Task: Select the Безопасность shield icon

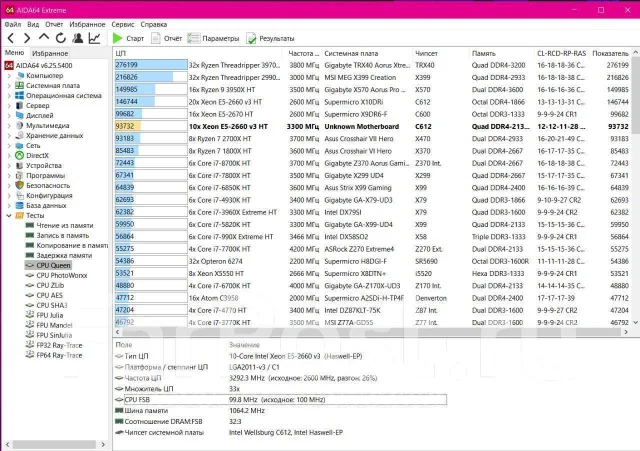Action: (x=19, y=185)
